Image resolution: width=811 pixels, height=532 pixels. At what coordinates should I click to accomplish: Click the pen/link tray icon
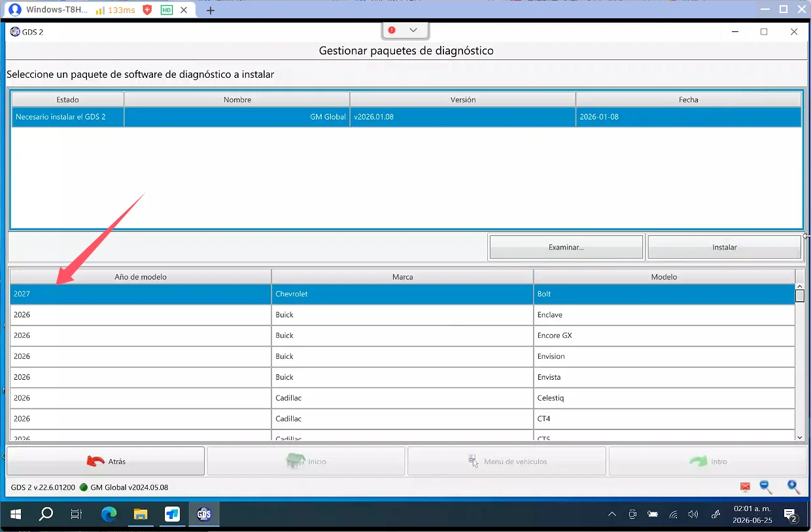tap(716, 514)
